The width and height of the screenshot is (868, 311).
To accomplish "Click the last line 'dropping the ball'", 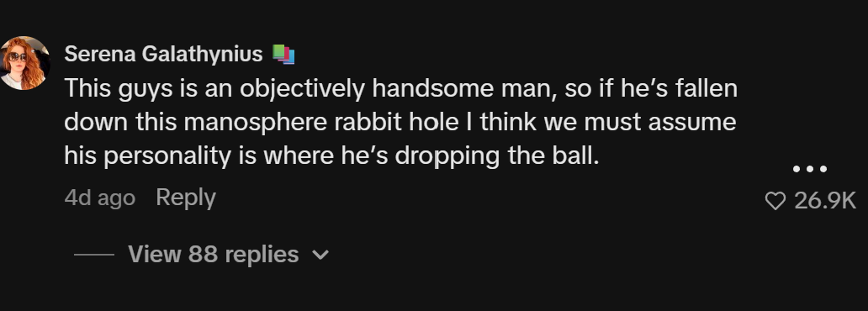I will point(332,156).
